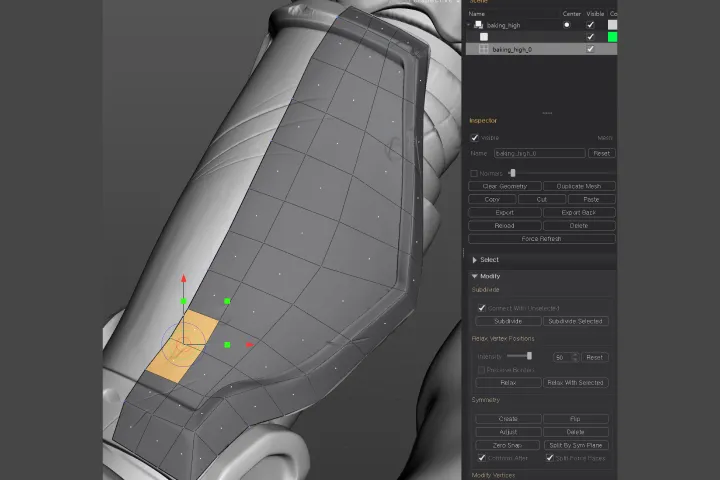Viewport: 720px width, 480px height.
Task: Click the Subdivide button
Action: (x=508, y=321)
